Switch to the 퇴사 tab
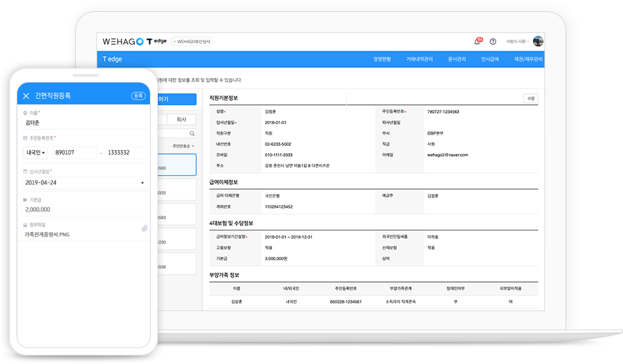This screenshot has width=623, height=364. [x=181, y=120]
